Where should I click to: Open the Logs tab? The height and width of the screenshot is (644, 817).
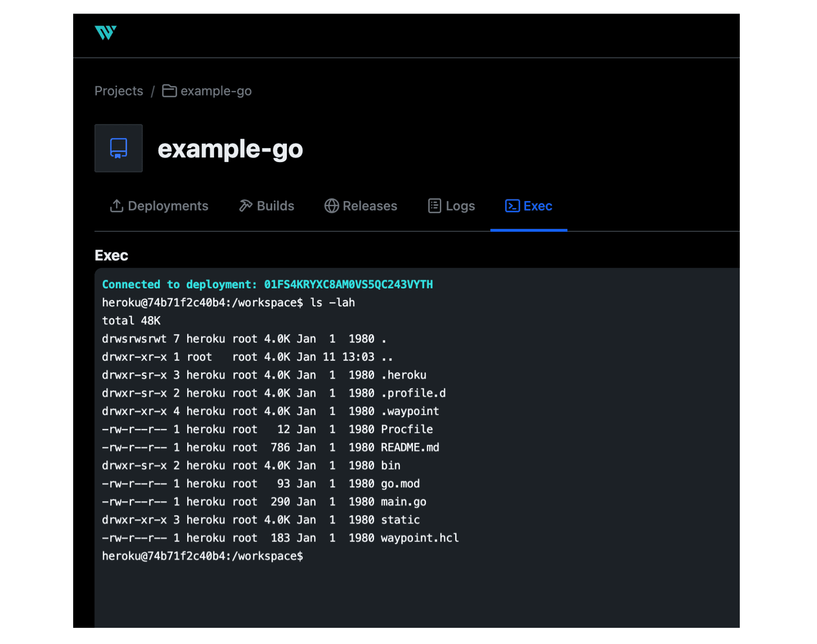tap(460, 206)
